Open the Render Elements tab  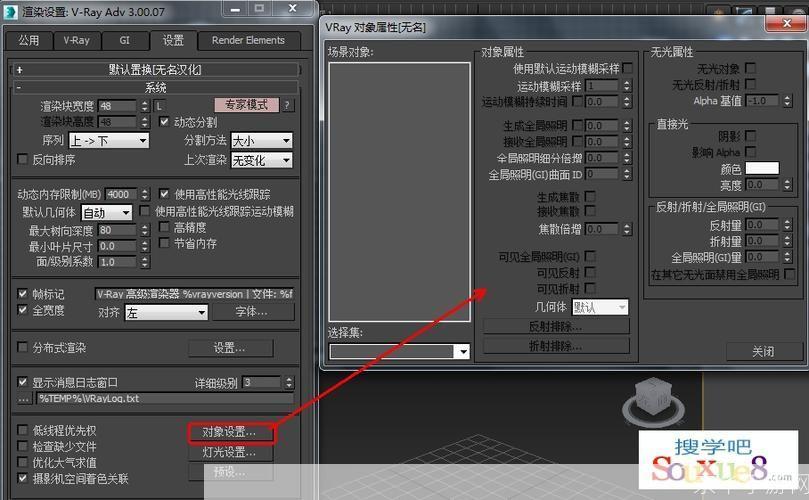click(x=248, y=40)
